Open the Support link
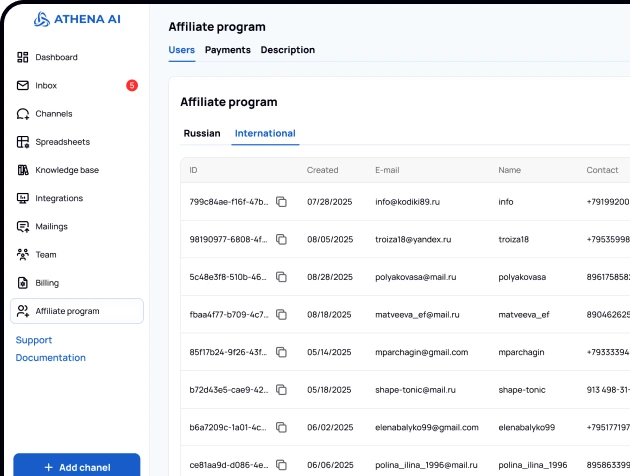 pos(34,340)
